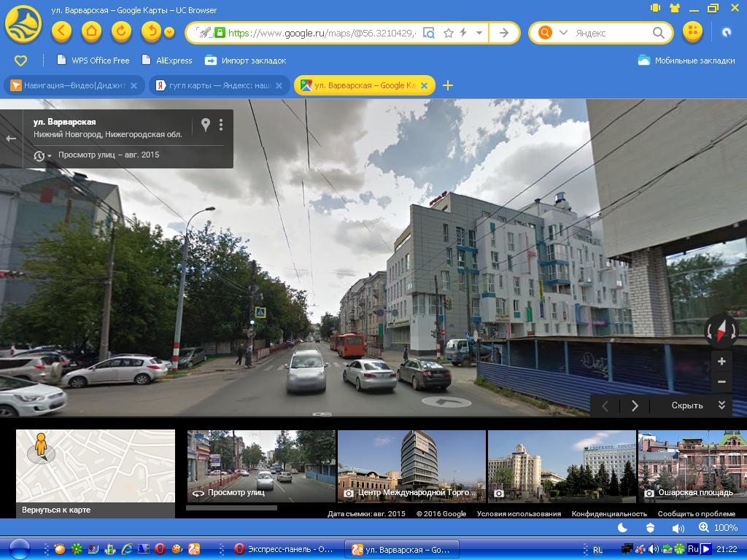747x560 pixels.
Task: Click Импорт закладок
Action: pyautogui.click(x=245, y=61)
